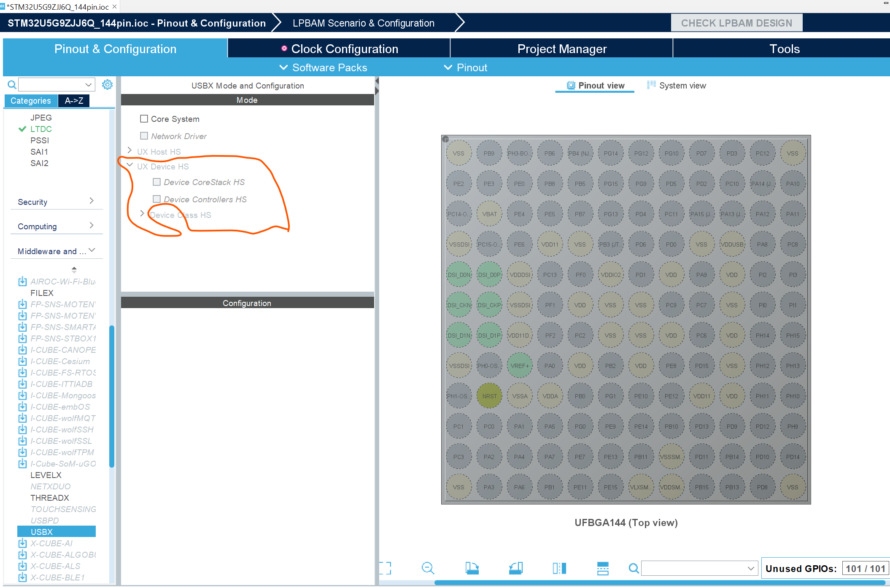Viewport: 890px width, 588px height.
Task: Click CHECK LPBAM DESIGN button
Action: tap(736, 23)
